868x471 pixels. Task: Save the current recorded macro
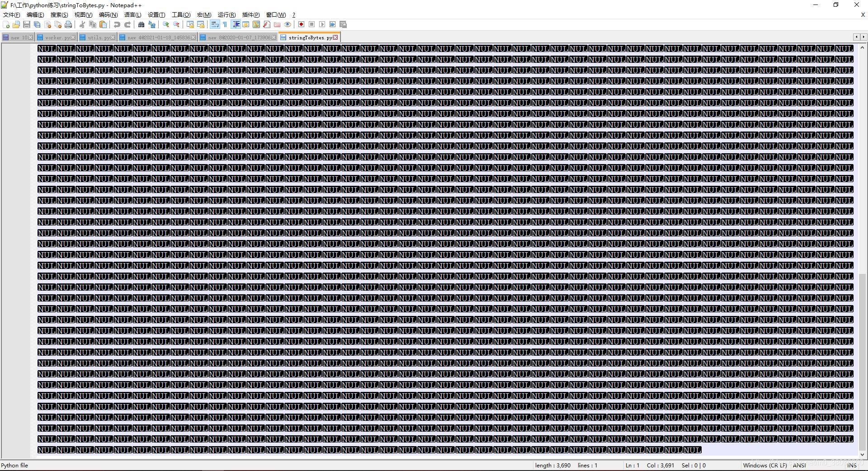(x=343, y=24)
